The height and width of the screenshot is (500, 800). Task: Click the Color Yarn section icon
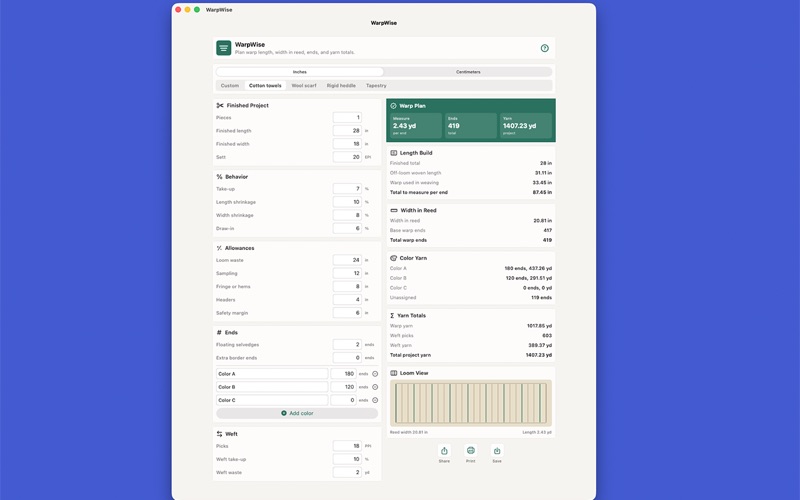coord(393,258)
